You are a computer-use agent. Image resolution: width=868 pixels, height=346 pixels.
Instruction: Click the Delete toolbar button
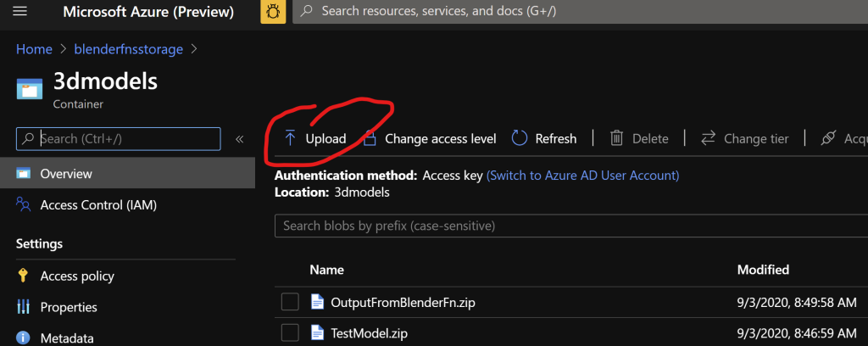click(x=639, y=139)
